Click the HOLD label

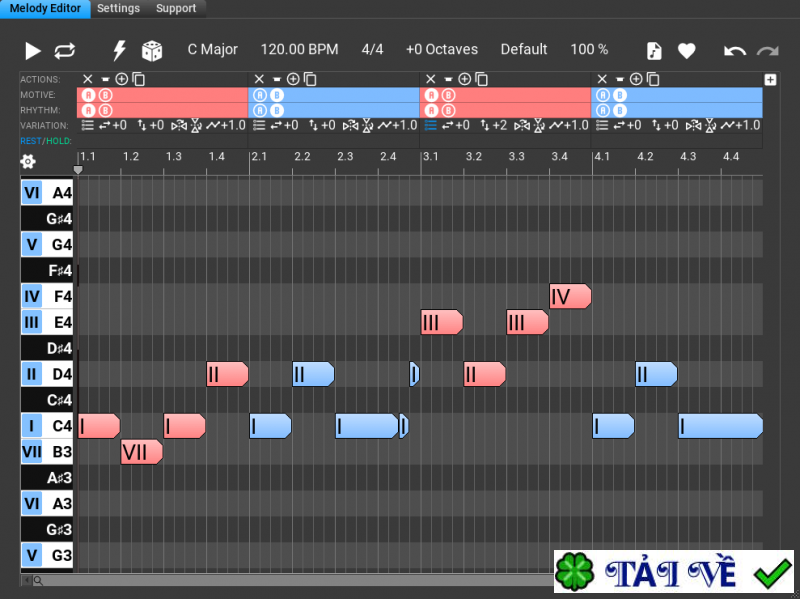tap(59, 141)
